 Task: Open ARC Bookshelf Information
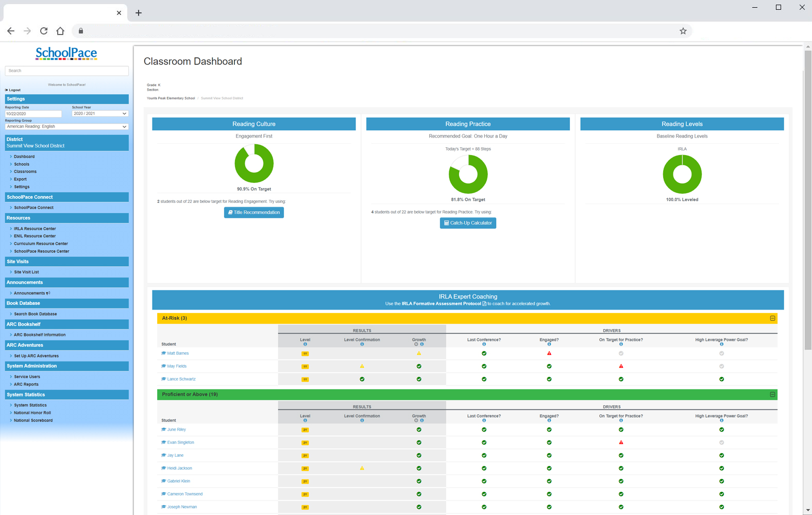coord(40,335)
